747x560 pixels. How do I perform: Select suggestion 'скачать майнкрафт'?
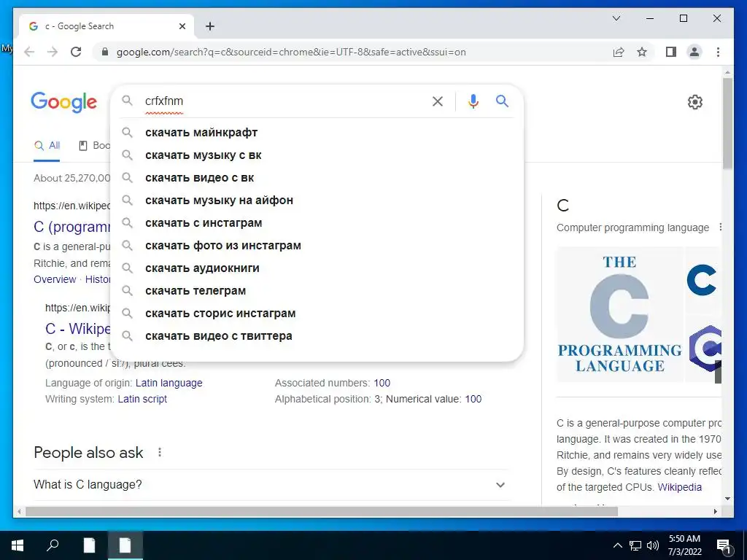[317, 133]
